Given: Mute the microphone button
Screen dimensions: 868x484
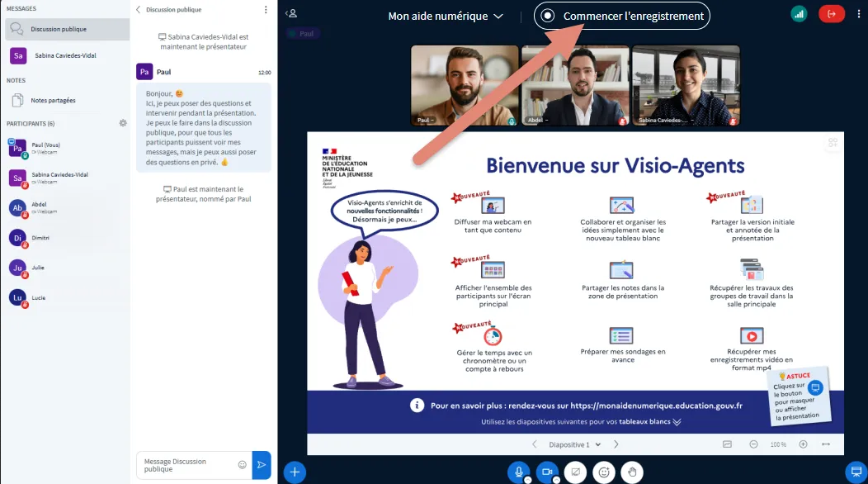Looking at the screenshot, I should [519, 472].
